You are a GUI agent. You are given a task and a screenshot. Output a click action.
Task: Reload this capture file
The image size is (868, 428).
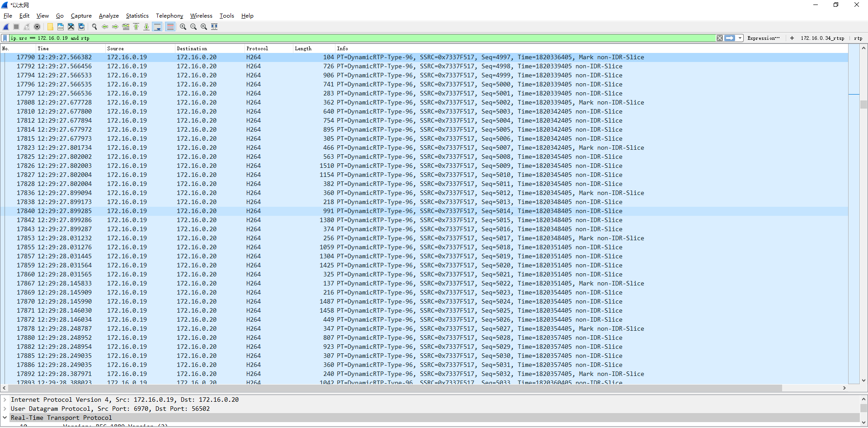tap(81, 27)
